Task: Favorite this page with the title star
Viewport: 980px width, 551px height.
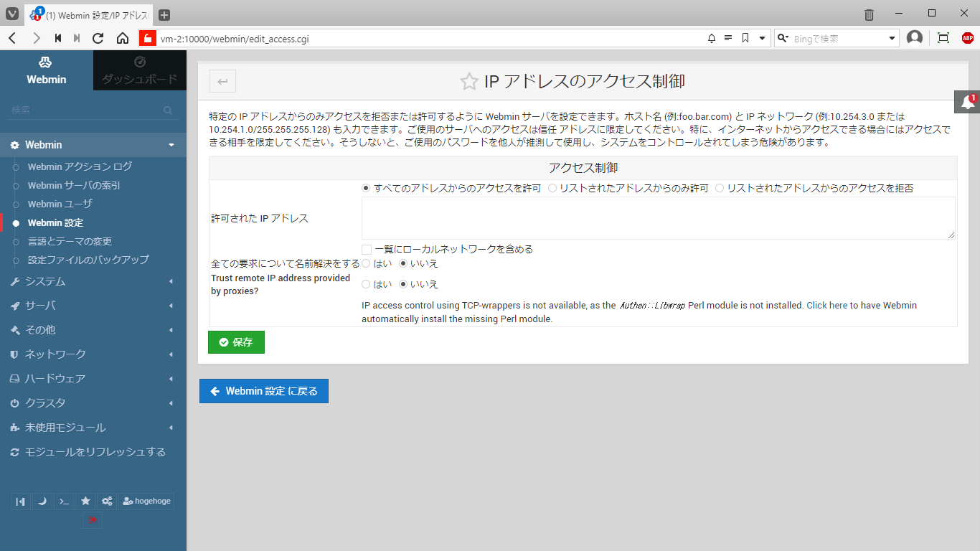Action: pos(469,82)
